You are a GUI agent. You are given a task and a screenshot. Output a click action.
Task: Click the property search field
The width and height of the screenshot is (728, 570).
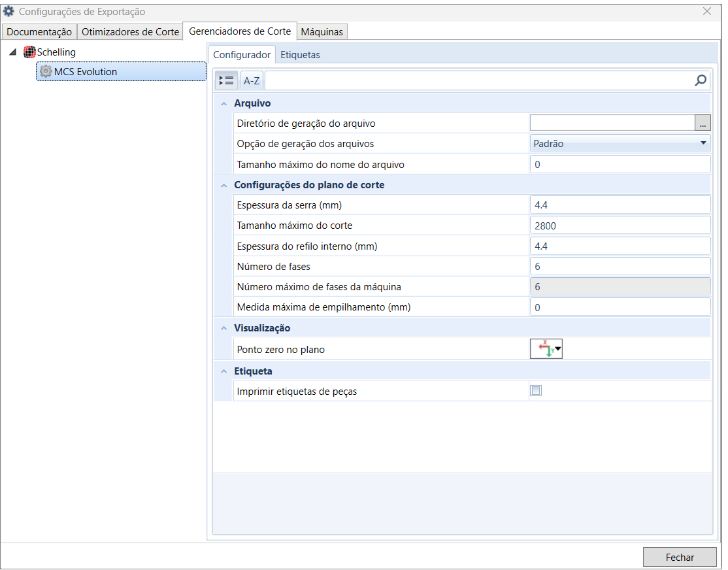(478, 81)
